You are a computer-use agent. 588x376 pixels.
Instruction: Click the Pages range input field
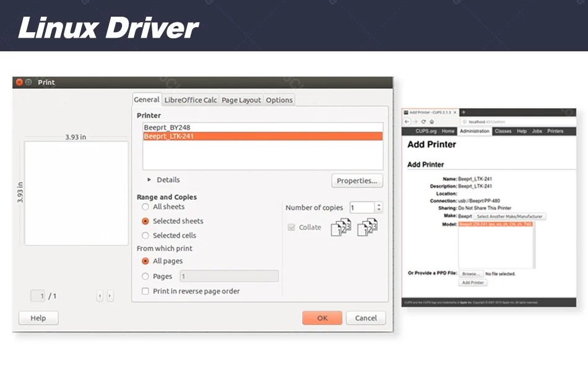pyautogui.click(x=229, y=276)
